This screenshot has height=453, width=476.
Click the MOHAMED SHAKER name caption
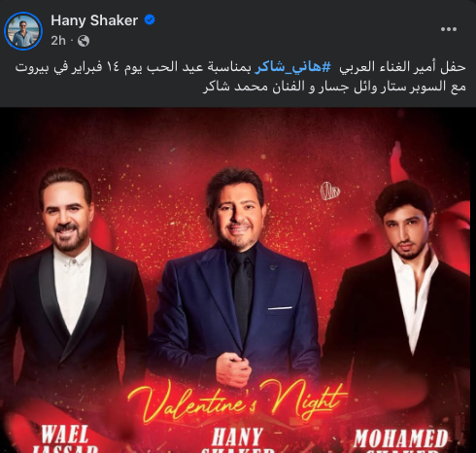point(401,440)
